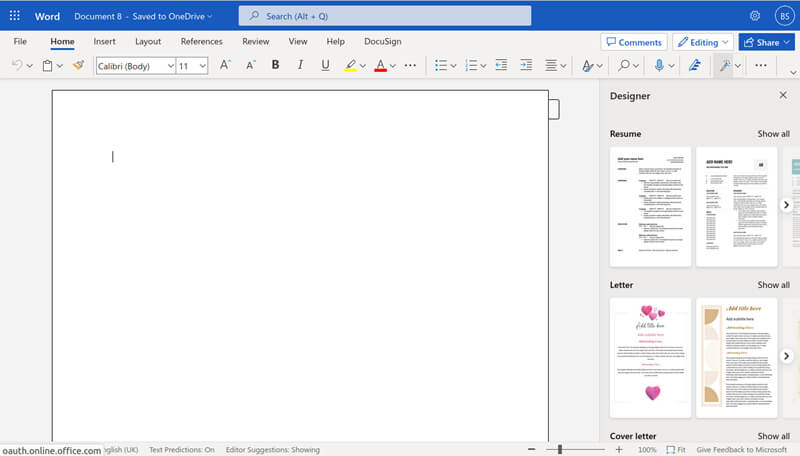This screenshot has height=456, width=800.
Task: Toggle Text Predictions in status bar
Action: pyautogui.click(x=181, y=450)
